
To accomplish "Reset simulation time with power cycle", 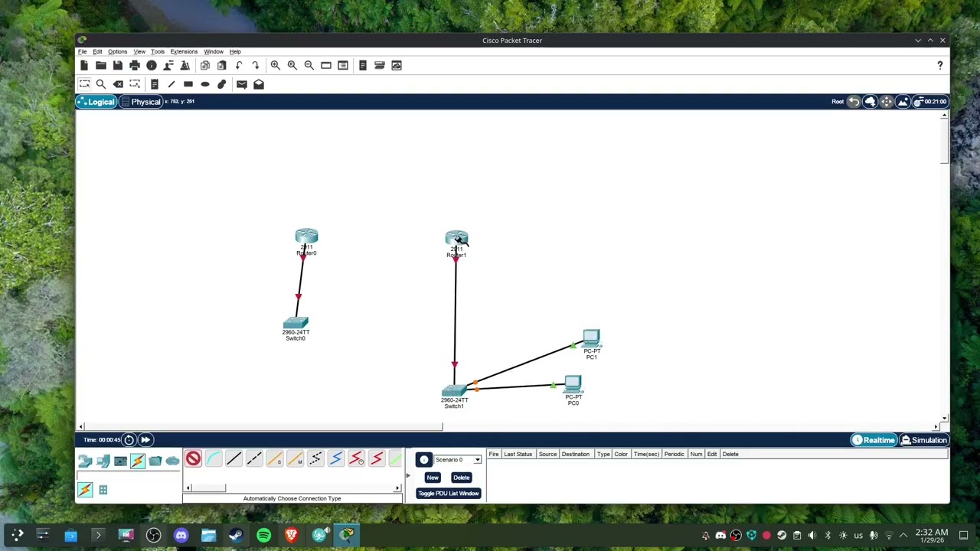I will tap(129, 440).
